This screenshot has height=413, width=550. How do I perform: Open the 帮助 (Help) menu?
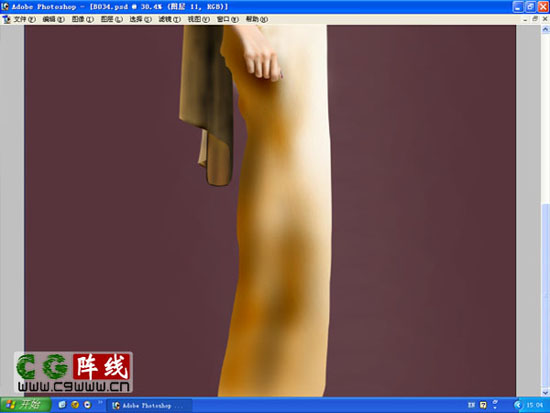(257, 19)
